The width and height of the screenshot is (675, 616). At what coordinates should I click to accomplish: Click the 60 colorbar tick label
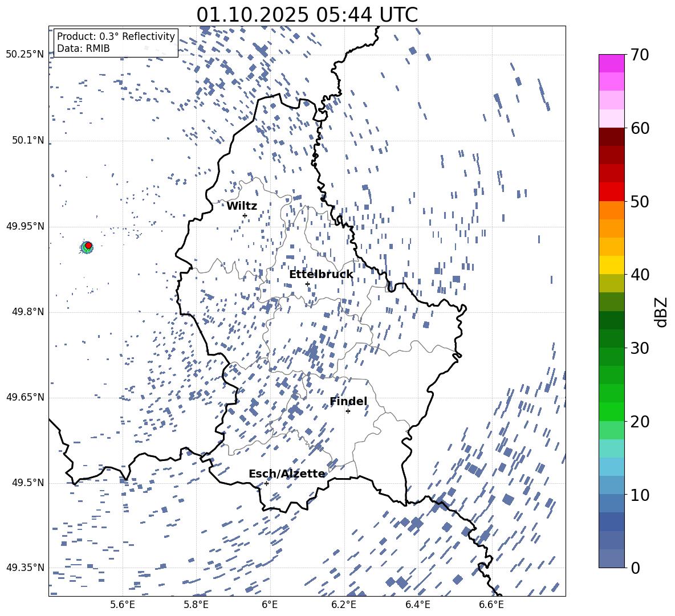pos(640,128)
